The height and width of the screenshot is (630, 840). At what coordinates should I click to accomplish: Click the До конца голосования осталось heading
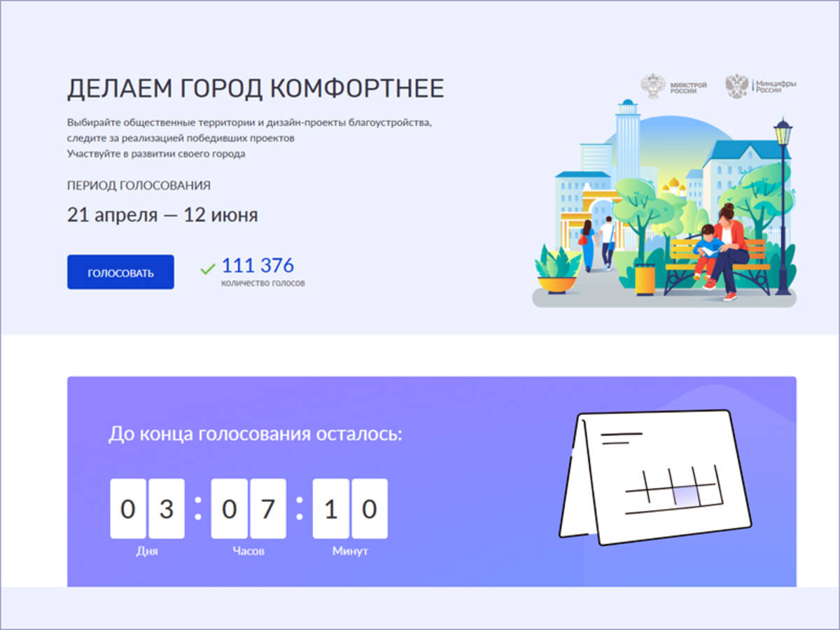[x=255, y=433]
